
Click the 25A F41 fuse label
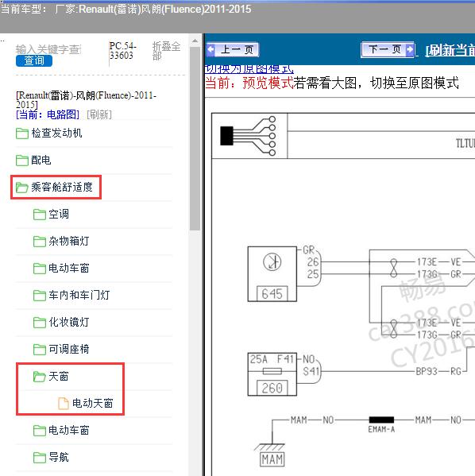pyautogui.click(x=272, y=359)
